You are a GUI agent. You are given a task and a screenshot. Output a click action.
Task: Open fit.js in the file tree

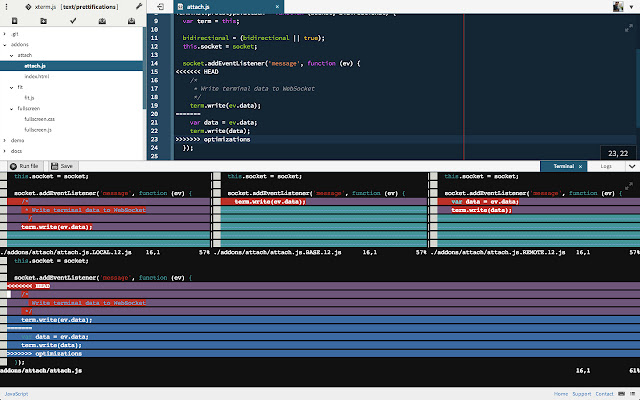coord(29,98)
